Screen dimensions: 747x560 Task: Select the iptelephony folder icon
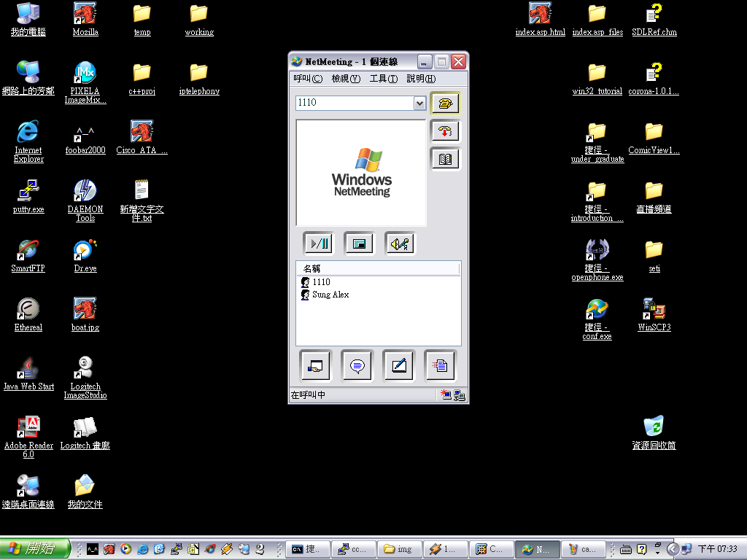pos(199,79)
